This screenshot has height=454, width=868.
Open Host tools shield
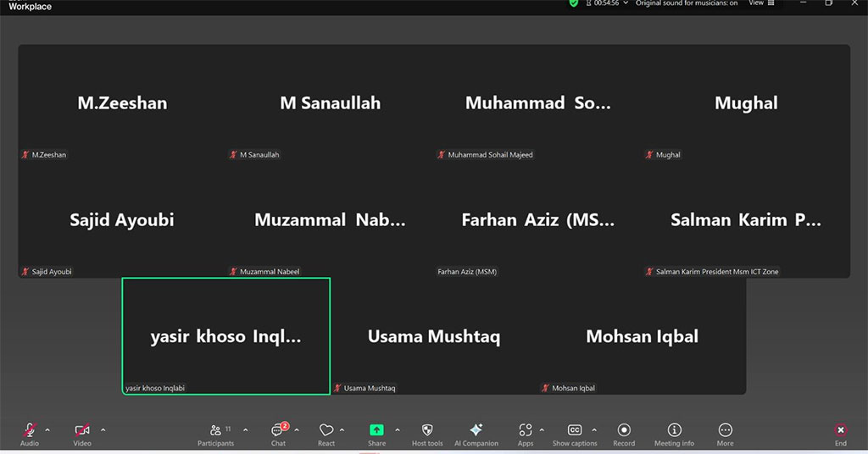tap(427, 432)
